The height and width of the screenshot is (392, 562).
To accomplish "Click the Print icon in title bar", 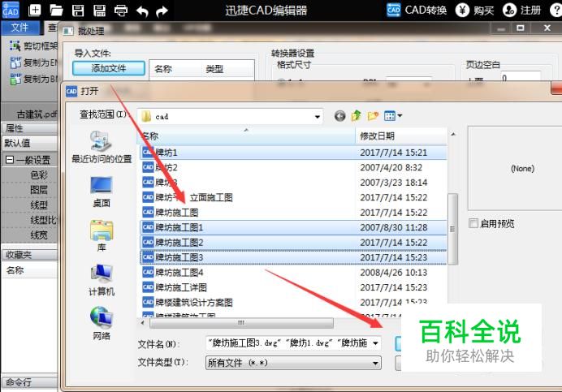I will point(121,11).
